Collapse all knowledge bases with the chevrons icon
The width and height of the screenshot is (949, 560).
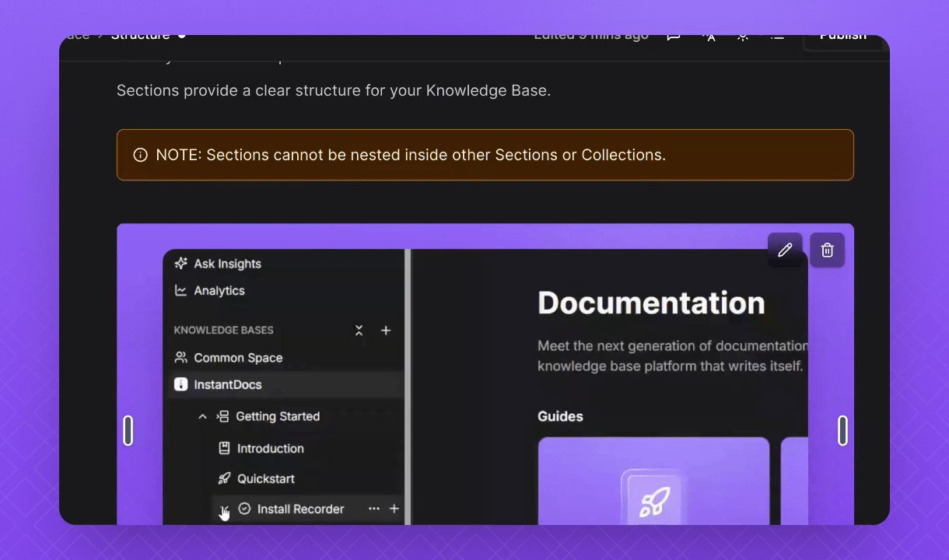pos(359,331)
